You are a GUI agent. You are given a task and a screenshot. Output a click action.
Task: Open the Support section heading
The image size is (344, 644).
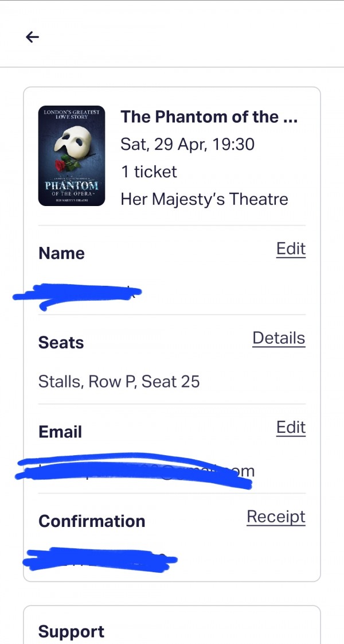pos(71,632)
